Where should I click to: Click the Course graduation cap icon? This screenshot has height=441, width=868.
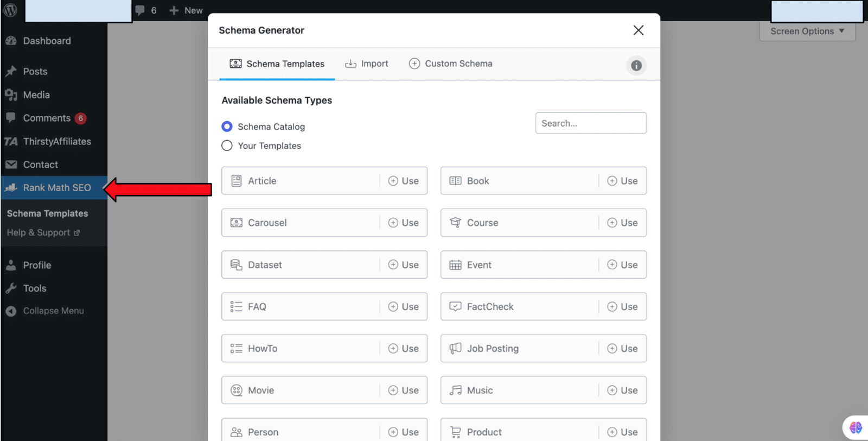click(x=456, y=223)
